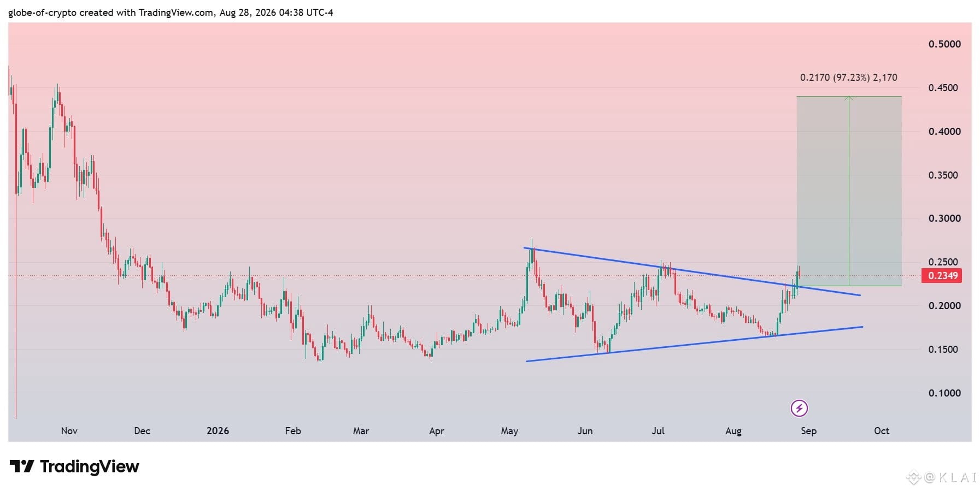
Task: Click the purple lightning bolt event icon
Action: tap(799, 408)
